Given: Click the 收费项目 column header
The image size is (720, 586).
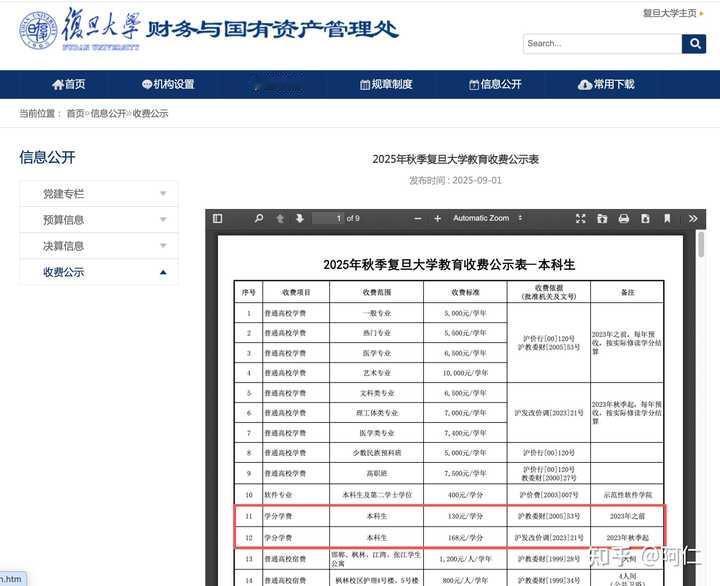Looking at the screenshot, I should coord(296,292).
